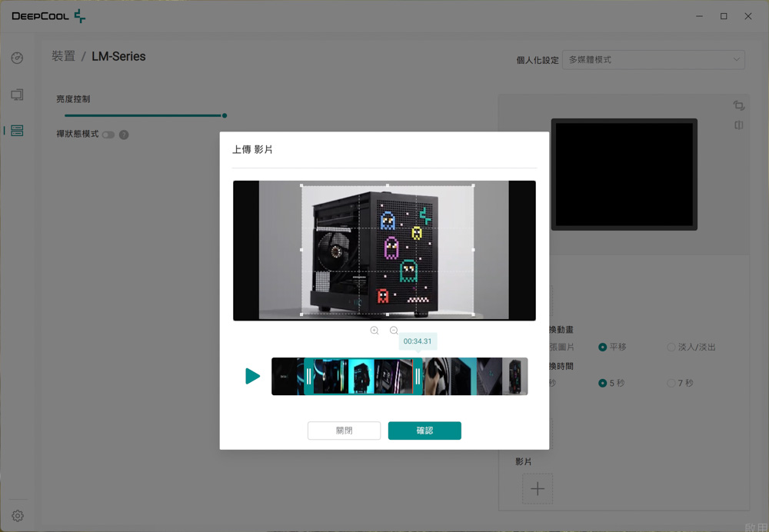769x532 pixels.
Task: Click the left trim handle on timeline
Action: (x=308, y=376)
